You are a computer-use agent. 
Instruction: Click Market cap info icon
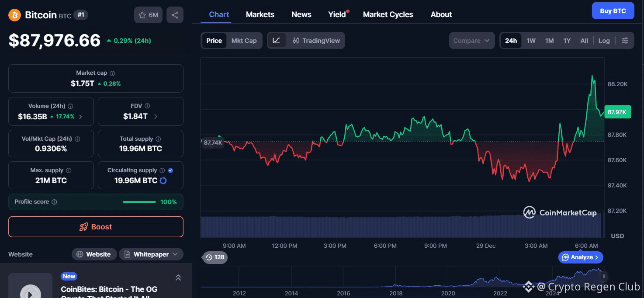pyautogui.click(x=113, y=73)
